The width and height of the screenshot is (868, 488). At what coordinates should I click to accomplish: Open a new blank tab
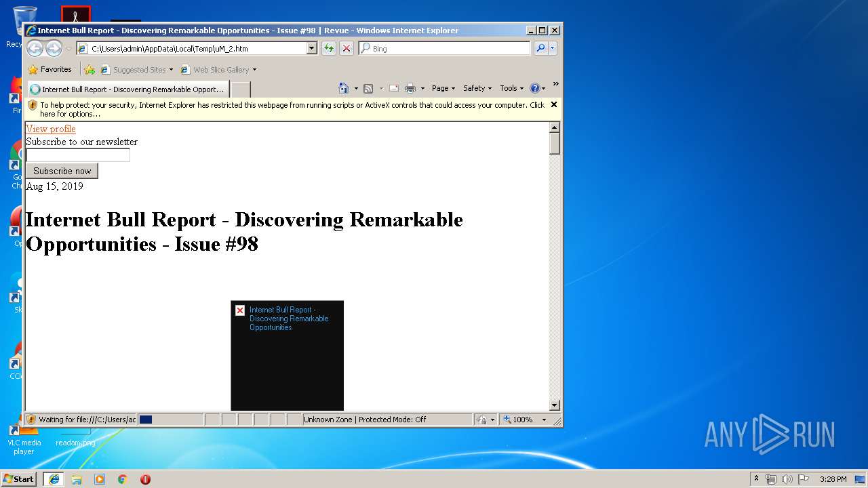241,89
